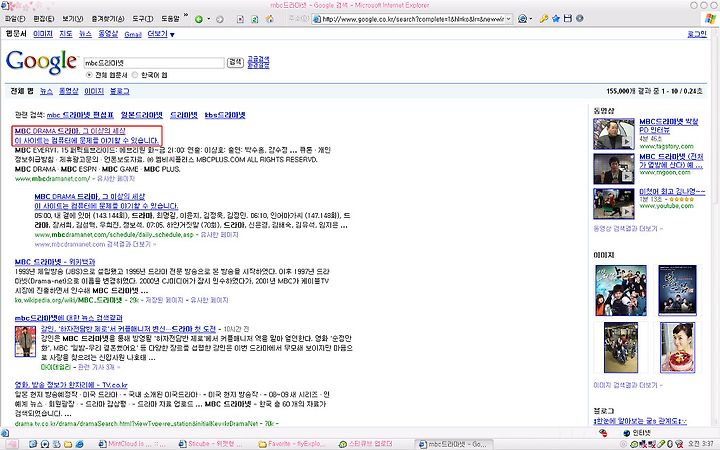Open related search 일본드라마넷
The height and width of the screenshot is (450, 720).
(x=142, y=115)
